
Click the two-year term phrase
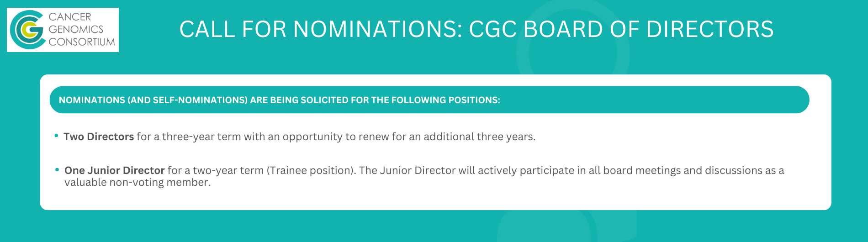(x=228, y=170)
